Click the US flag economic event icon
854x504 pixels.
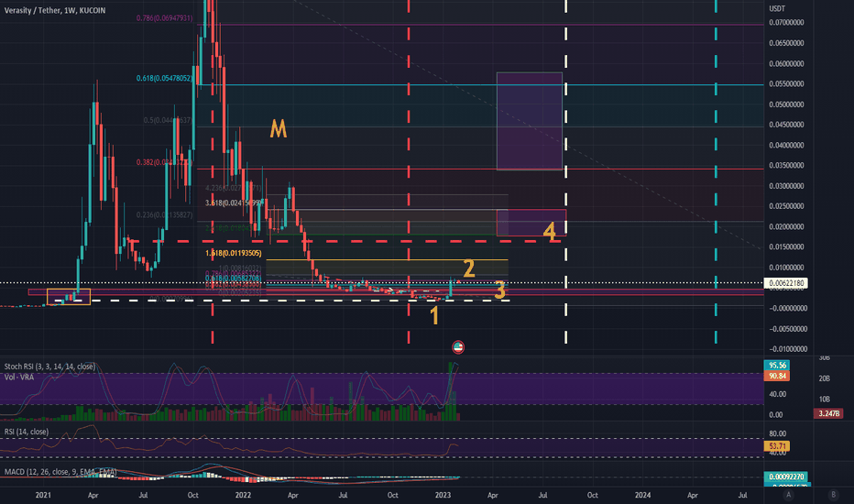click(x=458, y=347)
